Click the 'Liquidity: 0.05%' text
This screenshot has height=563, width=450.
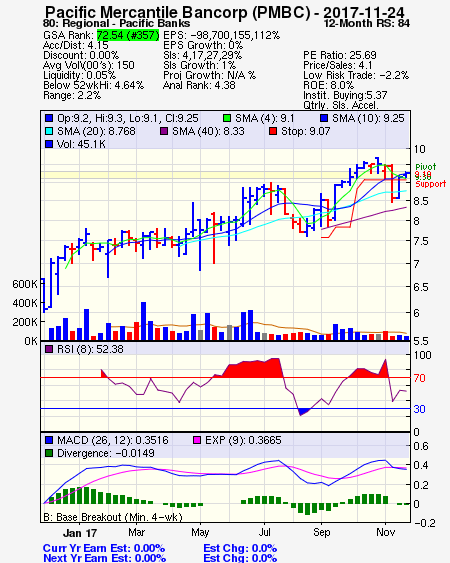[x=79, y=75]
